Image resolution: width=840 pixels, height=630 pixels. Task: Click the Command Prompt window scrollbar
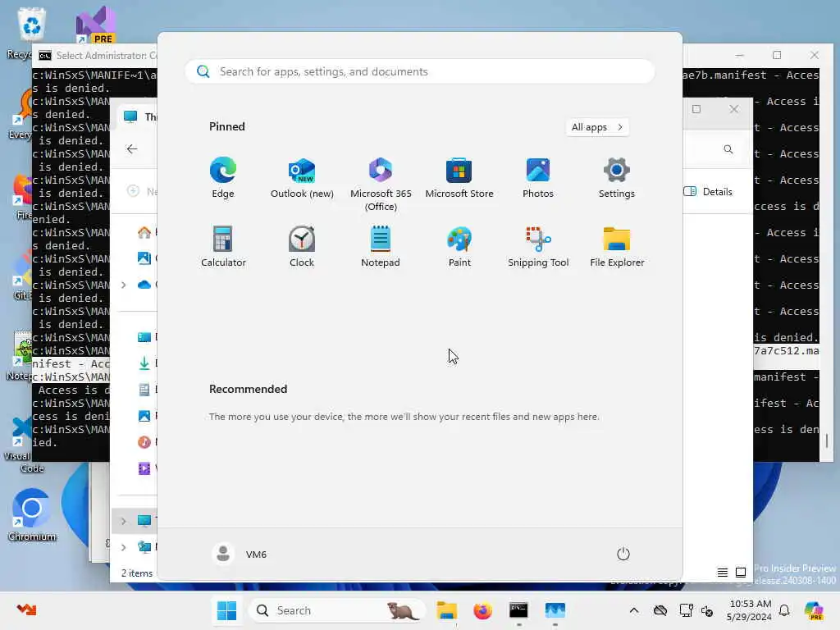click(x=827, y=441)
